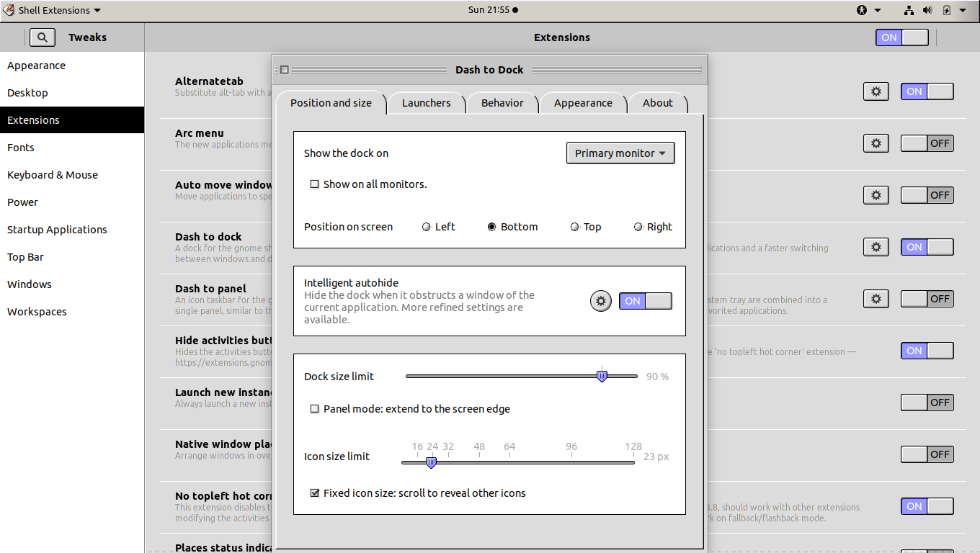Open Power in Tweaks sidebar
Viewport: 980px width, 553px height.
(x=72, y=202)
